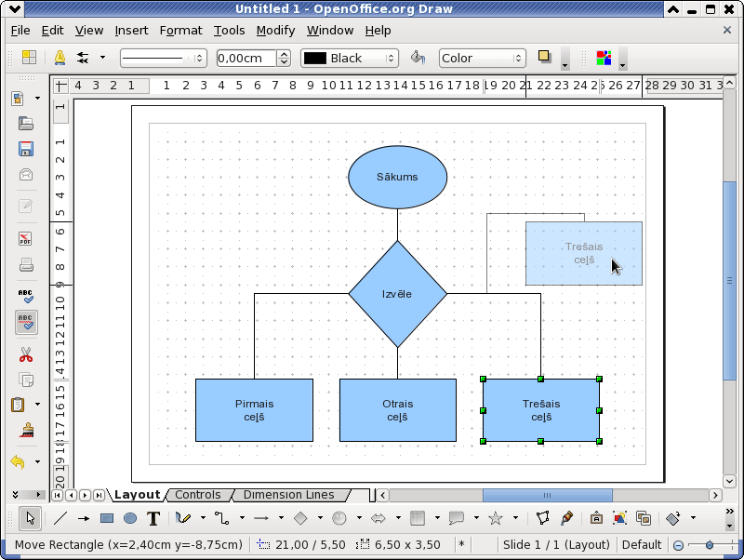This screenshot has width=744, height=560.
Task: Select the Line Ends with Arrow tool
Action: pyautogui.click(x=84, y=518)
